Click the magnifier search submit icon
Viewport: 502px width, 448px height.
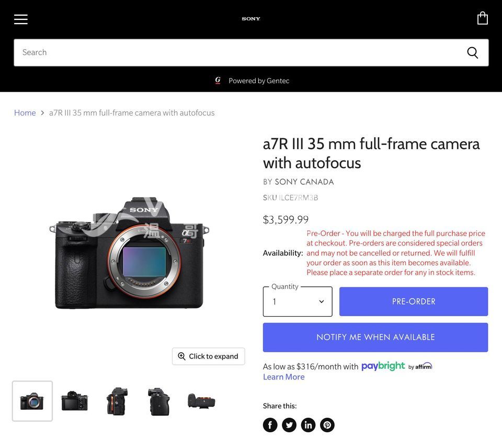[x=472, y=52]
